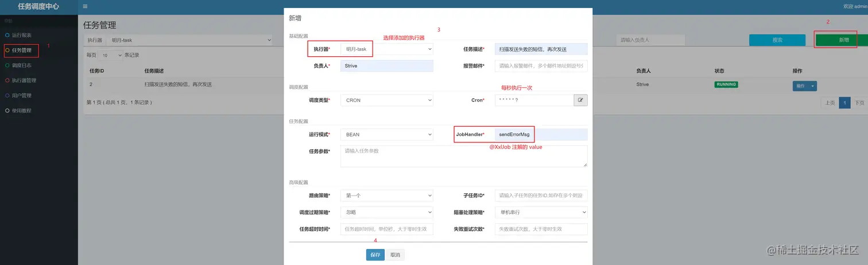Click the 状态 column header
868x265 pixels.
pos(719,71)
